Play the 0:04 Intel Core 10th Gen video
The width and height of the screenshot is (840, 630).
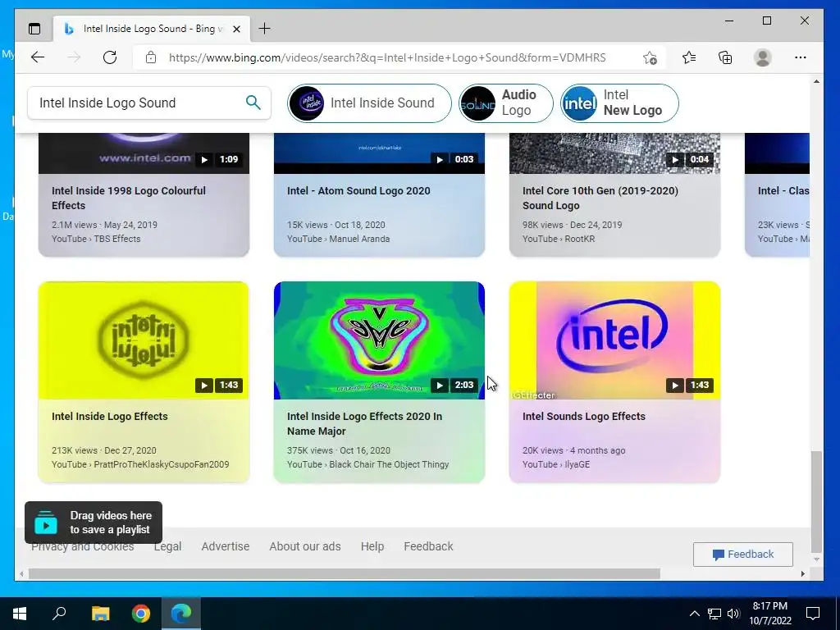pyautogui.click(x=675, y=159)
